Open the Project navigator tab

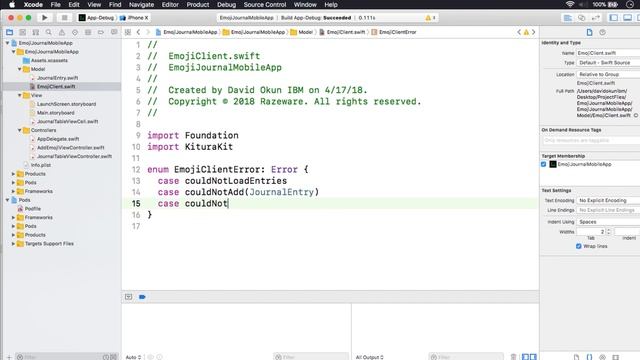pos(9,32)
